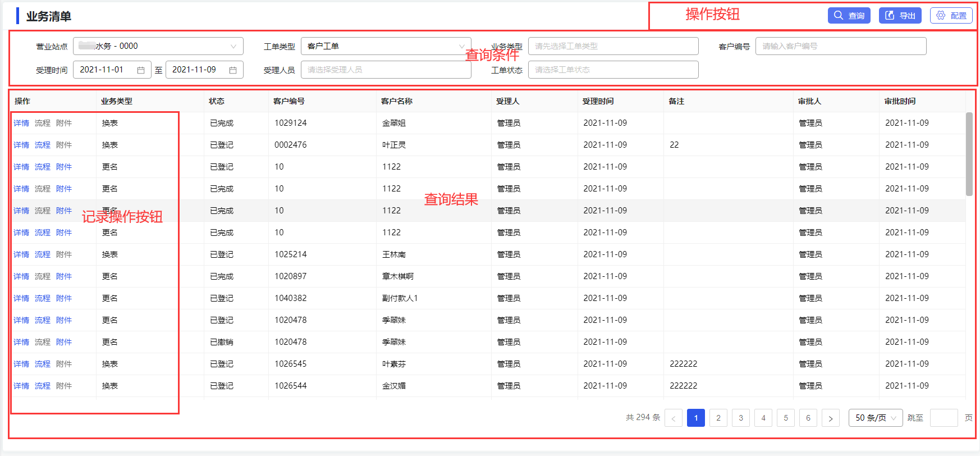Click the 审批时间 column header

900,101
